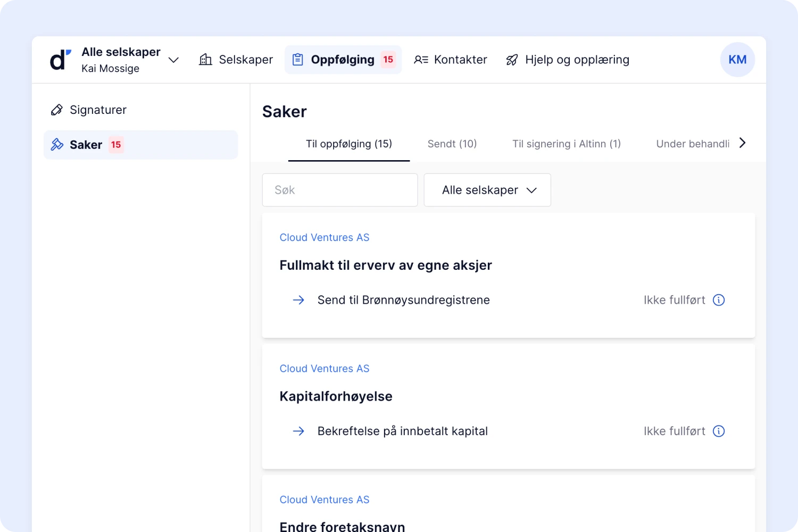798x532 pixels.
Task: Click the Kai Mossige user name
Action: pos(111,69)
